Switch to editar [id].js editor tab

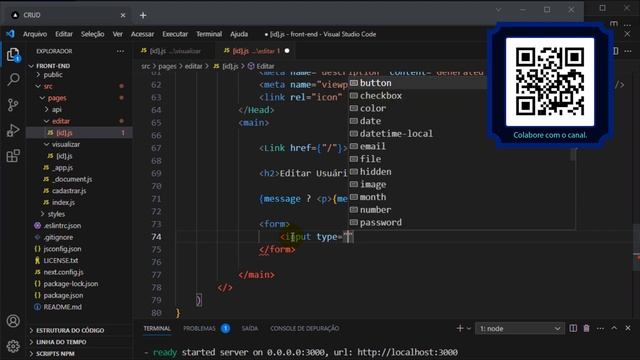[255, 51]
